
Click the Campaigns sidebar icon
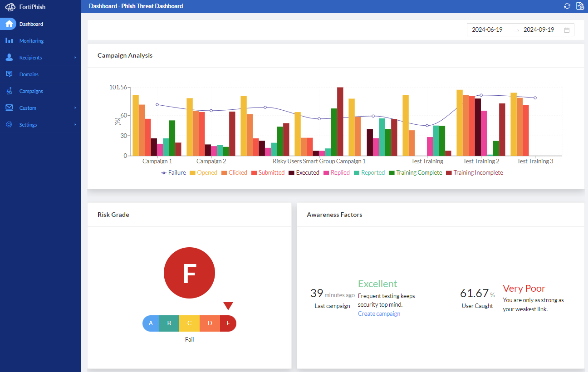pos(9,91)
